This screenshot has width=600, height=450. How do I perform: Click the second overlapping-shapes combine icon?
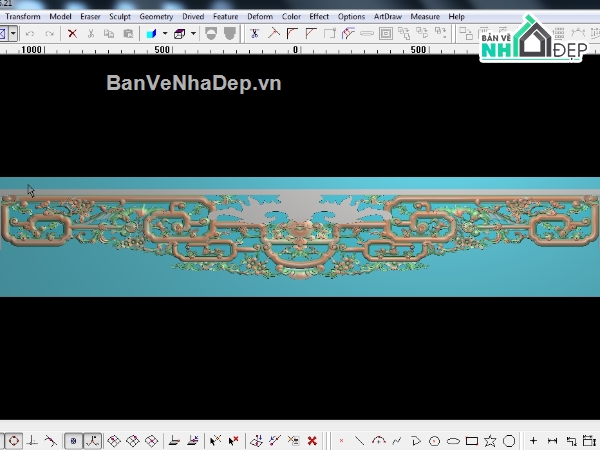pos(422,34)
